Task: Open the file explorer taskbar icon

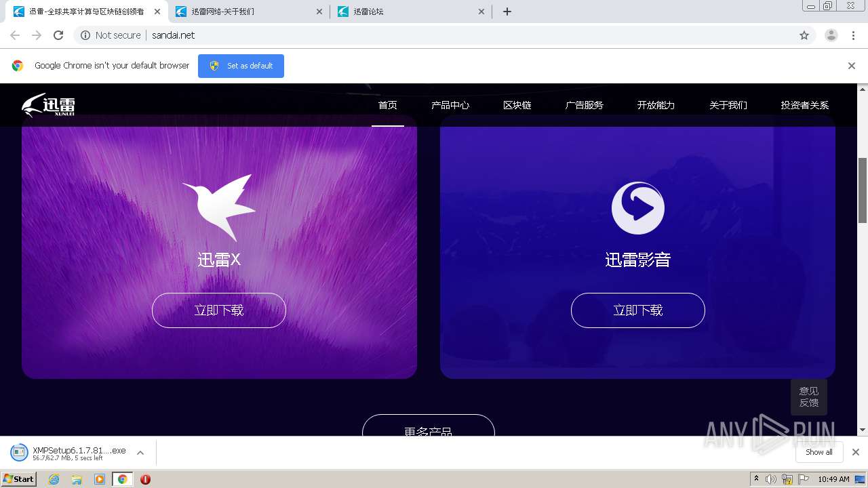Action: [77, 479]
